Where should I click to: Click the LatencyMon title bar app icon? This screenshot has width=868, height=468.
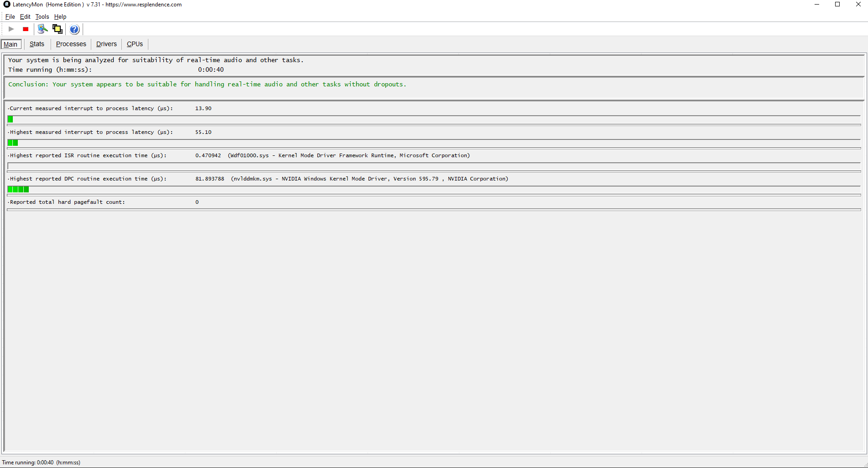point(6,5)
